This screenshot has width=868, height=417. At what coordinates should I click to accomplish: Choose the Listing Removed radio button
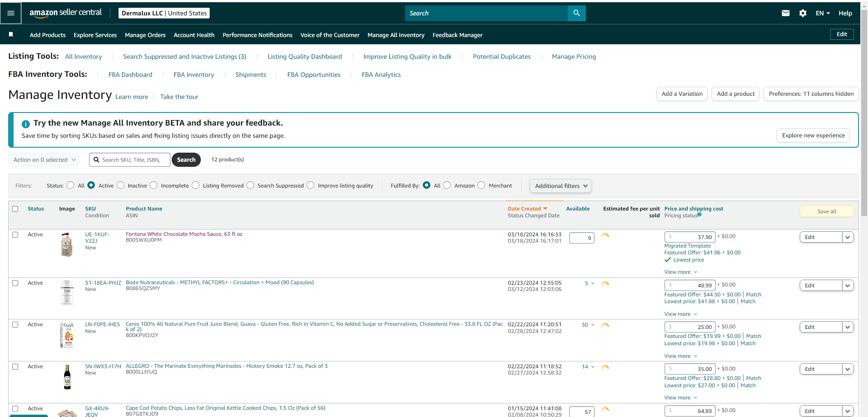(x=196, y=185)
